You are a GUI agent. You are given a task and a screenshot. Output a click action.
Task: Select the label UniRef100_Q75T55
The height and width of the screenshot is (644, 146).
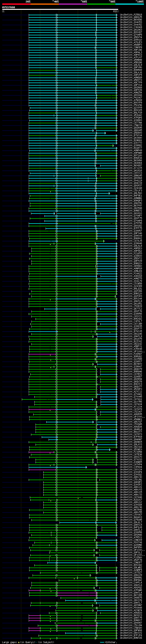tap(131, 223)
